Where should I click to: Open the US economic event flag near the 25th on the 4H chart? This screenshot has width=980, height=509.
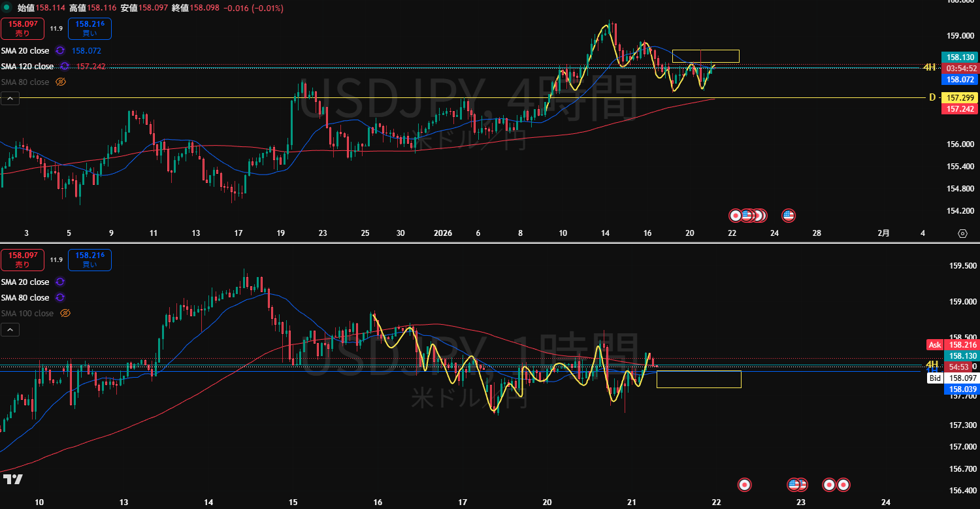point(788,215)
